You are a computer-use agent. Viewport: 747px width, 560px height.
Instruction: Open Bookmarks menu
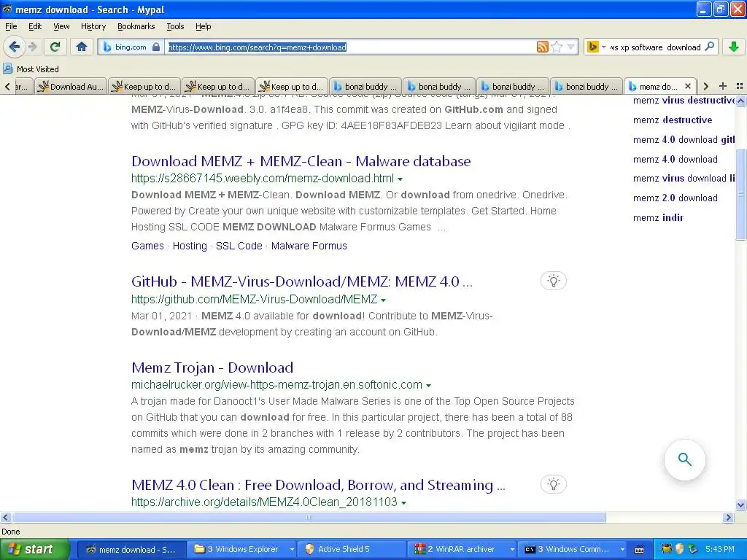coord(136,26)
